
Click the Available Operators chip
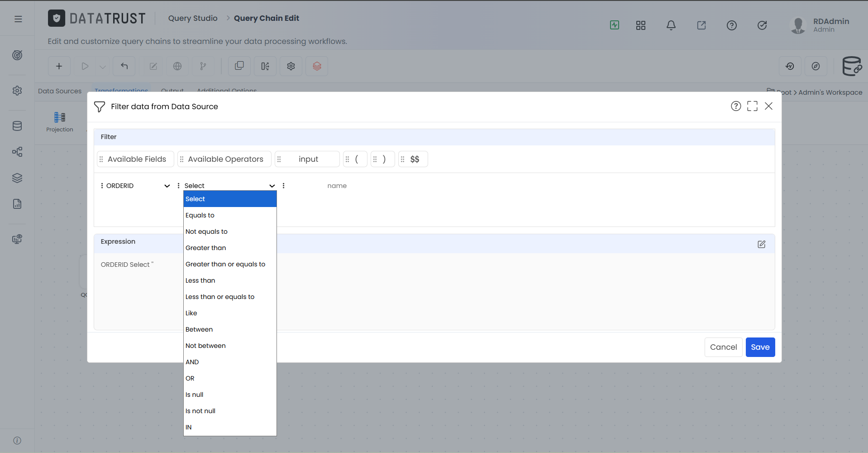coord(224,159)
